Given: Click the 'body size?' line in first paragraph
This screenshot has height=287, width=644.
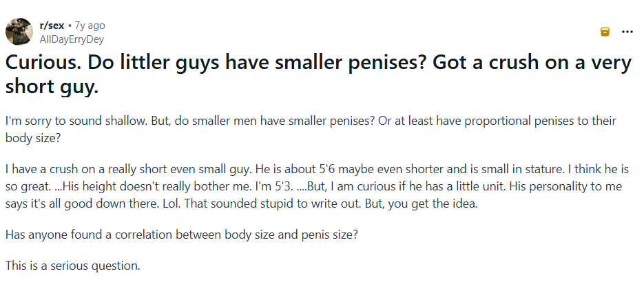Looking at the screenshot, I should tap(33, 138).
